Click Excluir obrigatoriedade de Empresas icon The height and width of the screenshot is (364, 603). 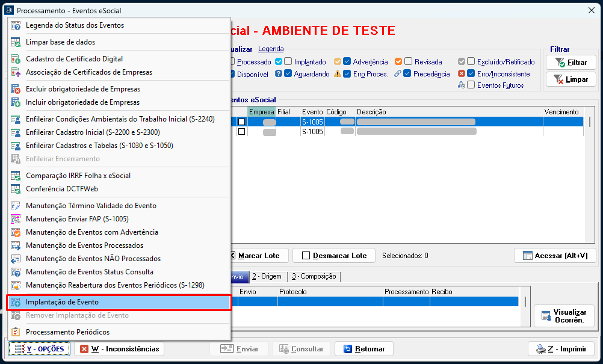(16, 89)
